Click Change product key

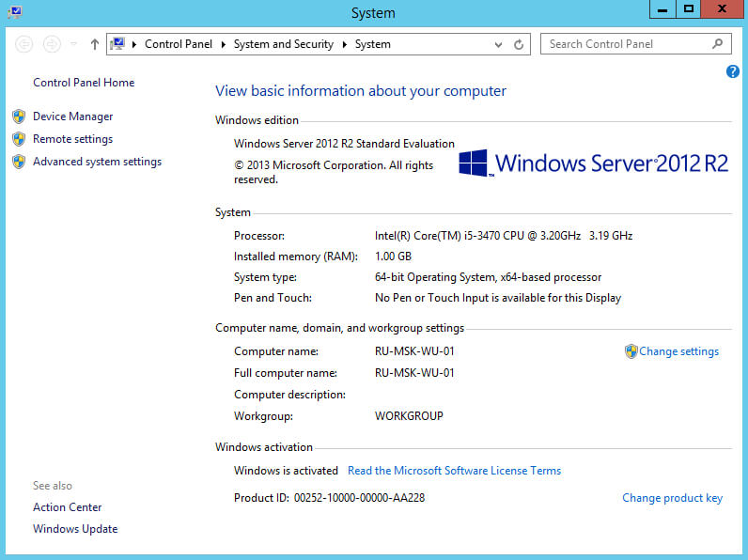(x=672, y=498)
